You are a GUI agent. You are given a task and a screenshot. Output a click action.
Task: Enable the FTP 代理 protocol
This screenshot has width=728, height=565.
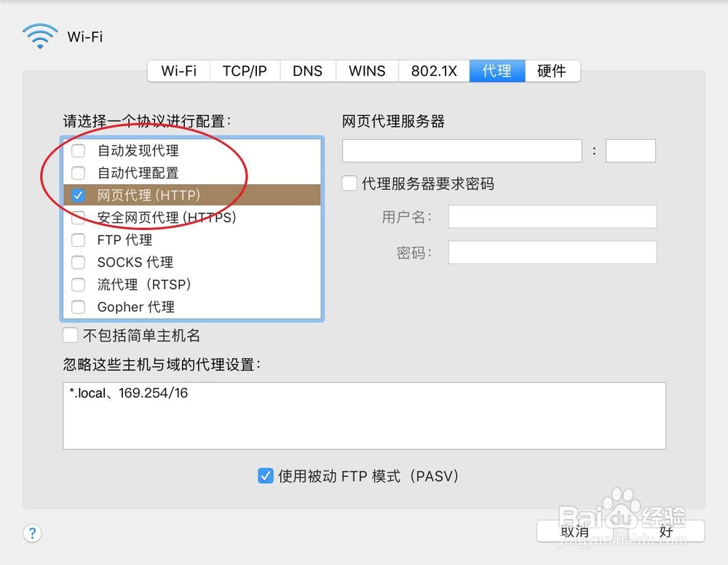78,240
